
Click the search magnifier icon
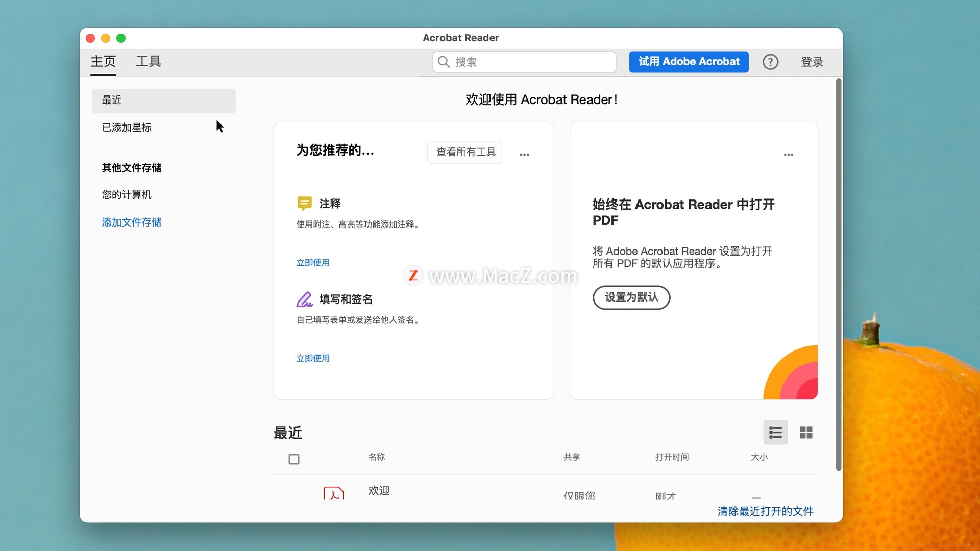(x=444, y=62)
